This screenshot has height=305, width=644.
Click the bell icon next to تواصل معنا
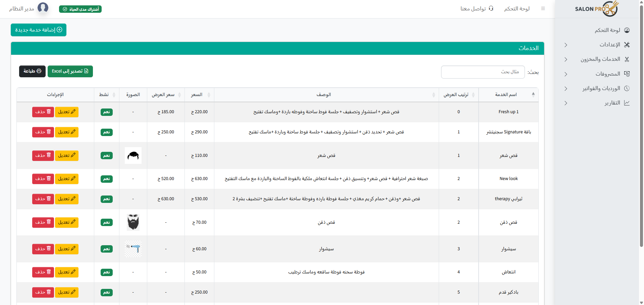pyautogui.click(x=491, y=8)
